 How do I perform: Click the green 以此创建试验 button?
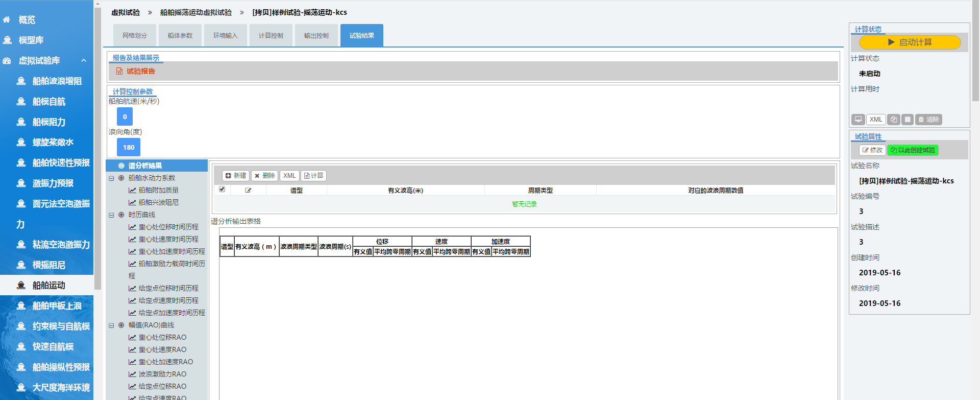[x=913, y=150]
